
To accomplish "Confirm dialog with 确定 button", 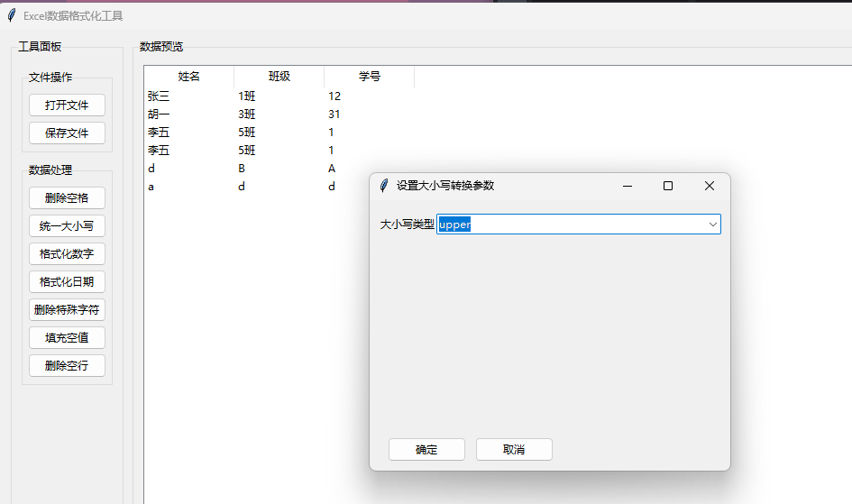I will tap(426, 450).
